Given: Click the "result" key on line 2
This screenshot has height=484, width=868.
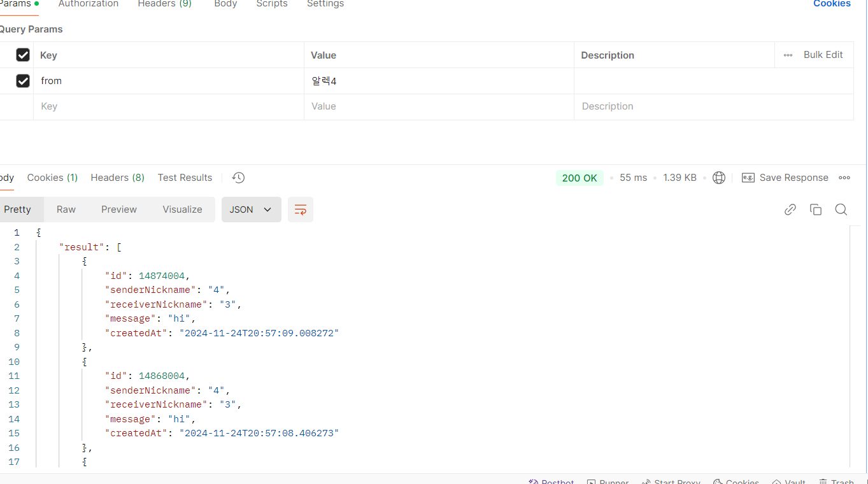Looking at the screenshot, I should 82,247.
